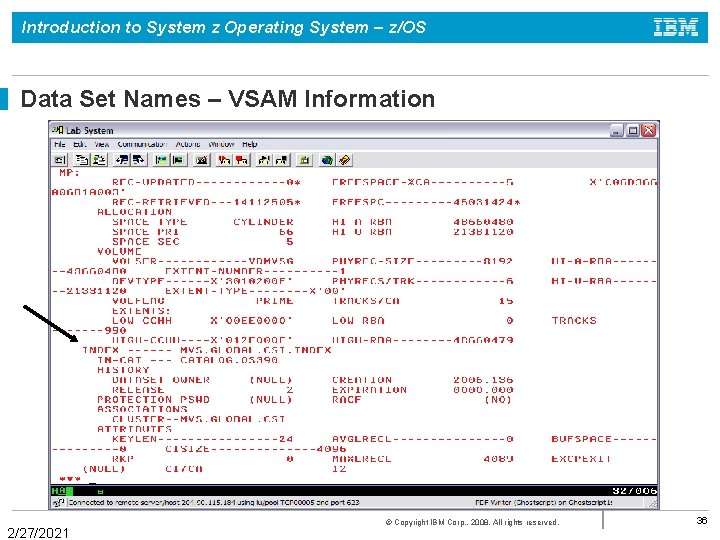Click the PROTECTION-PSWD text
This screenshot has width=720, height=540.
click(x=153, y=399)
